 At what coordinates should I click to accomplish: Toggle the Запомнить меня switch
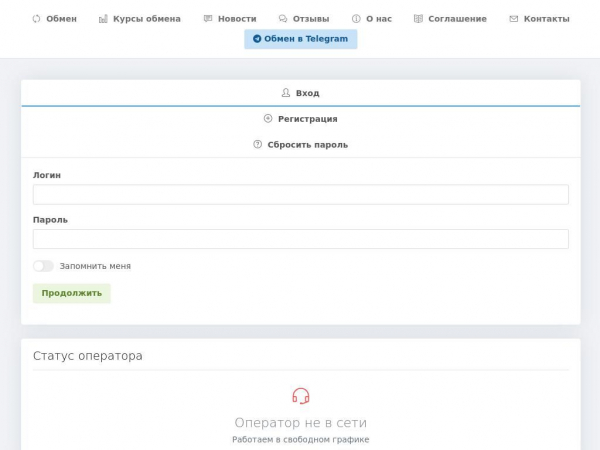coord(43,266)
